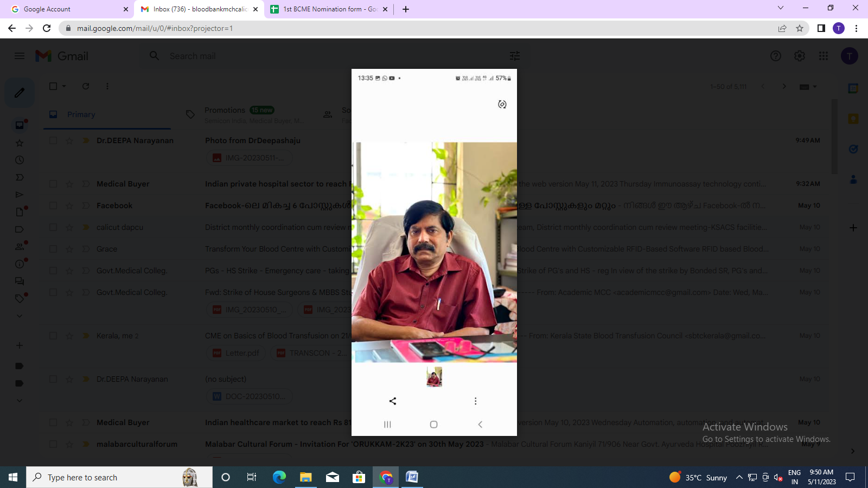This screenshot has width=868, height=488.
Task: Open Google account avatar in Gmail header
Action: pos(850,56)
